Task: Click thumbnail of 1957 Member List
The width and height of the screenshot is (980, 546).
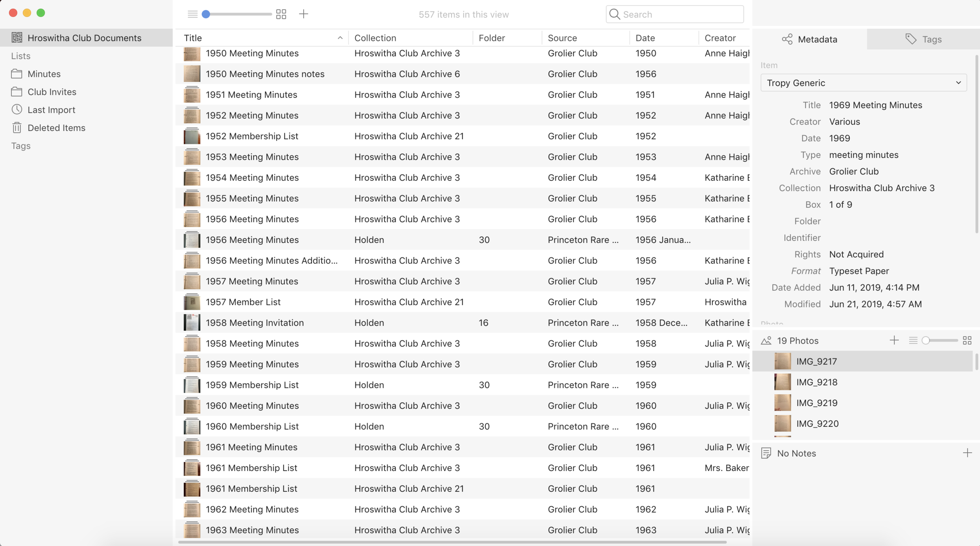Action: [x=192, y=302]
